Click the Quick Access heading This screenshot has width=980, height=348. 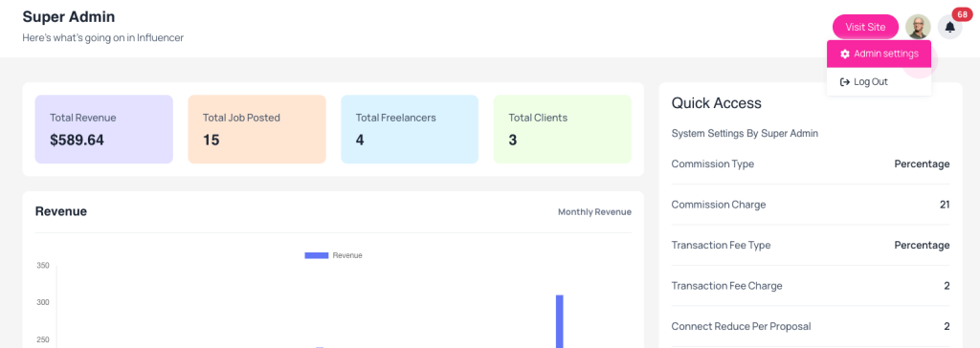[716, 103]
